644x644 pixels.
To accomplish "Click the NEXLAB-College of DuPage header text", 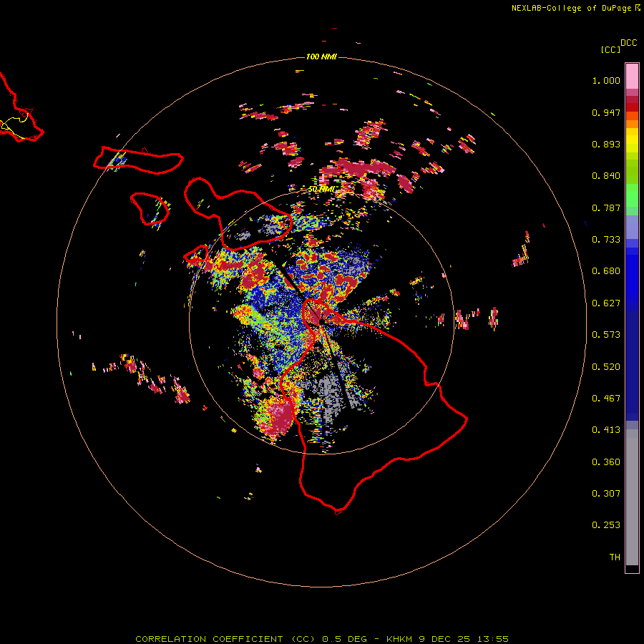I will tap(571, 8).
